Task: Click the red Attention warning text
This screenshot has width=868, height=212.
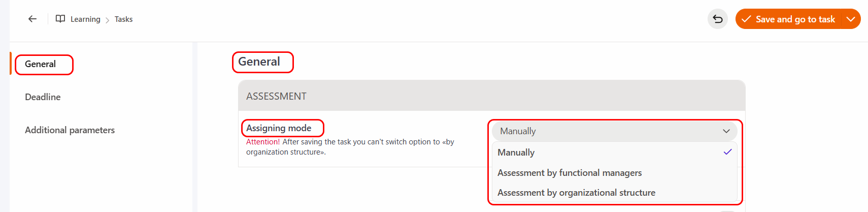Action: 262,142
